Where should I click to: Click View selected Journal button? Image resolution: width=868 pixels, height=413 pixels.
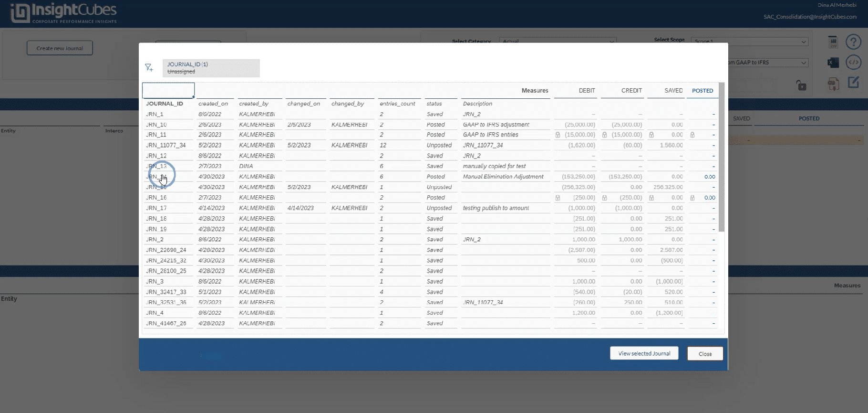click(x=644, y=353)
